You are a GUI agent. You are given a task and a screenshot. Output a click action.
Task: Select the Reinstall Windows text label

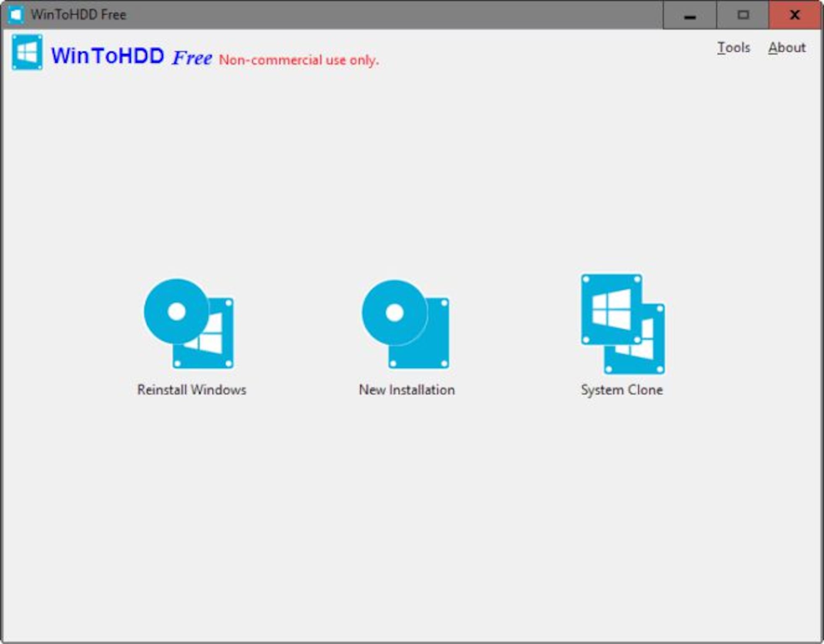click(x=192, y=390)
